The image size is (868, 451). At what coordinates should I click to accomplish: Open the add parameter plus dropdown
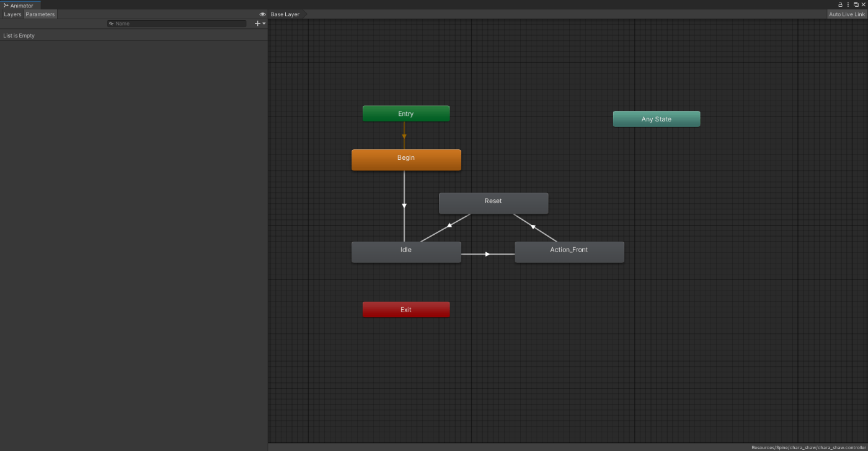260,24
